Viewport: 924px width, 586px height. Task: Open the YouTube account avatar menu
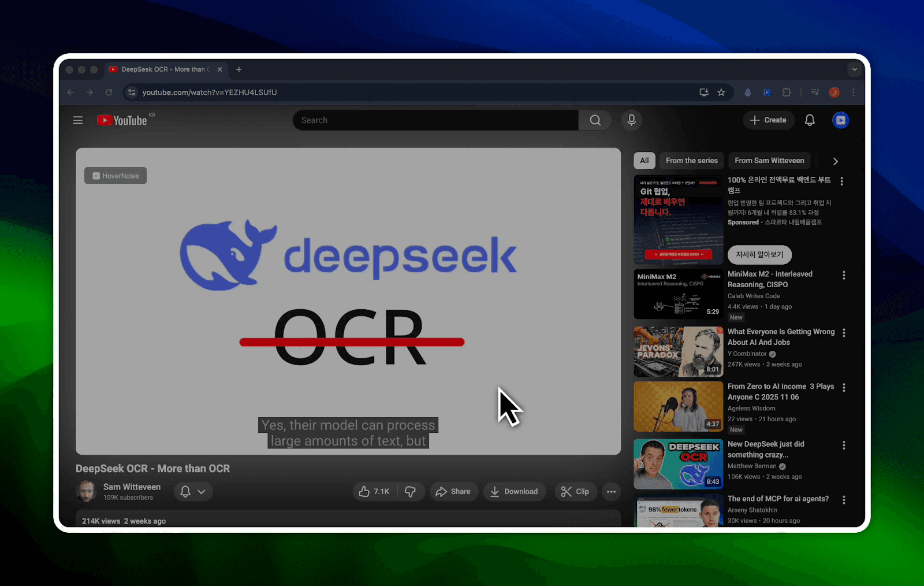point(840,120)
